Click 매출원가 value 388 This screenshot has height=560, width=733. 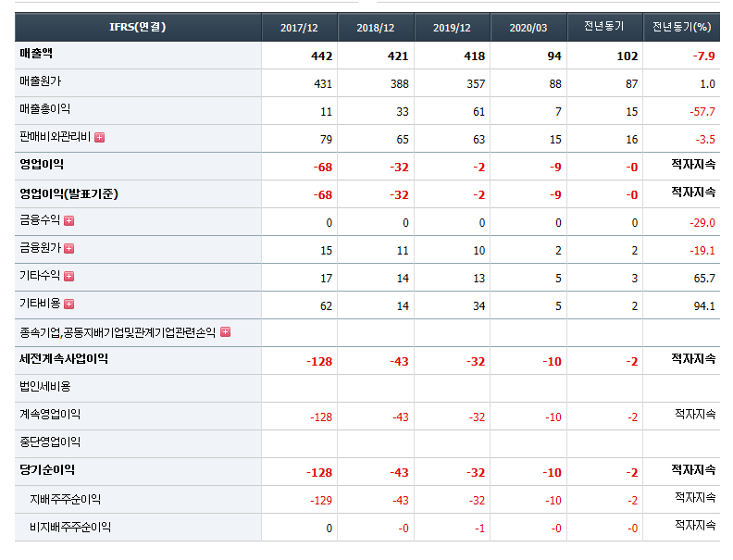[x=400, y=84]
